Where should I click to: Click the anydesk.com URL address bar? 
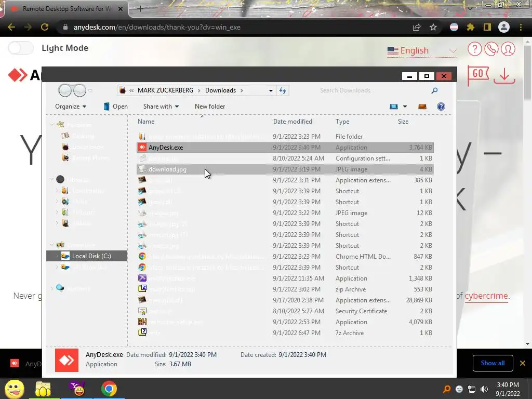[157, 27]
